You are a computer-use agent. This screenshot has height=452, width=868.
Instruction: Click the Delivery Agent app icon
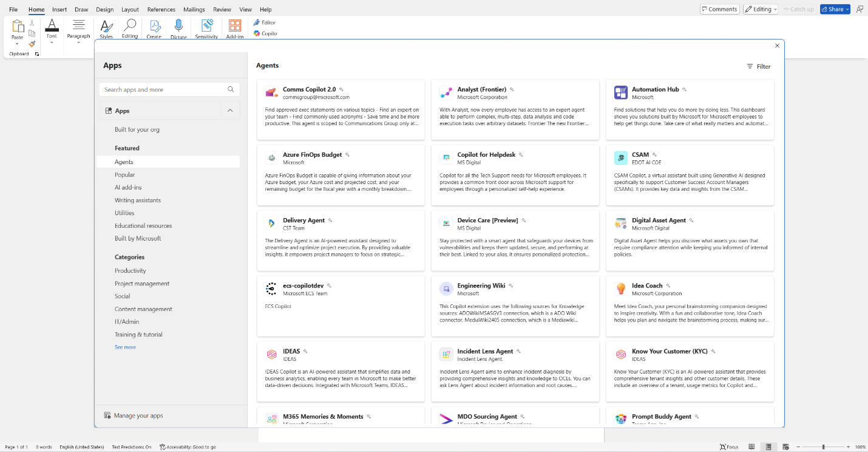tap(271, 224)
